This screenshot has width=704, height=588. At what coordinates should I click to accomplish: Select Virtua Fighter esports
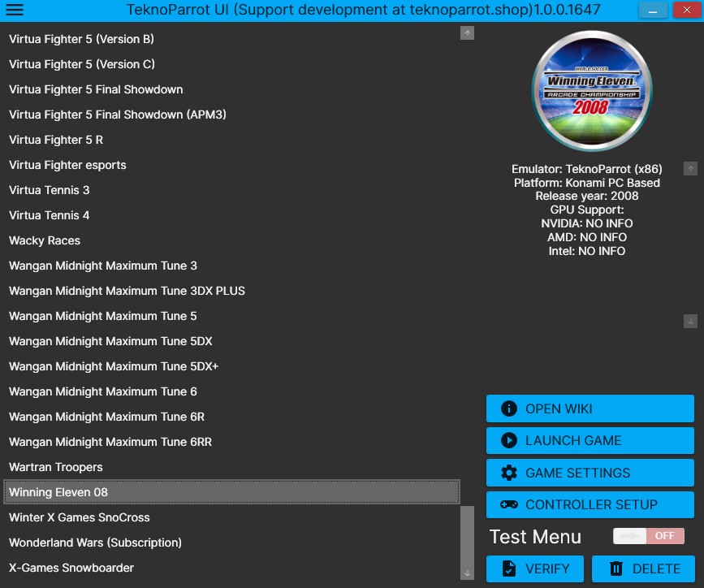(231, 165)
